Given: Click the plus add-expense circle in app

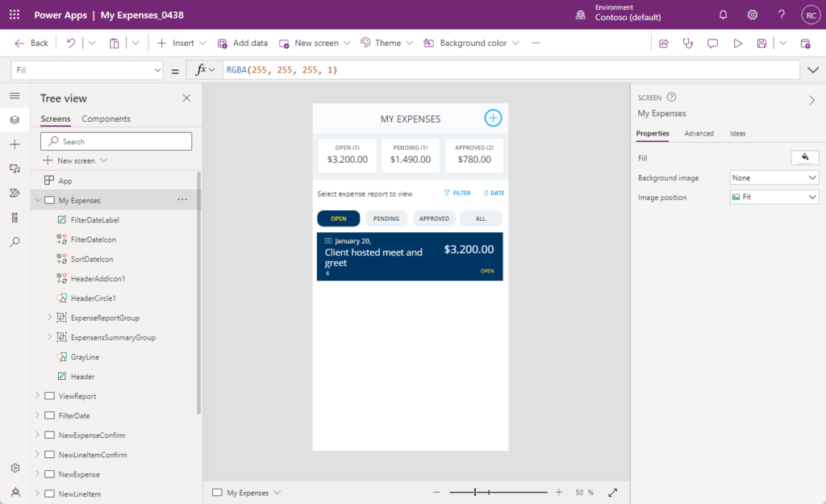Looking at the screenshot, I should [493, 118].
